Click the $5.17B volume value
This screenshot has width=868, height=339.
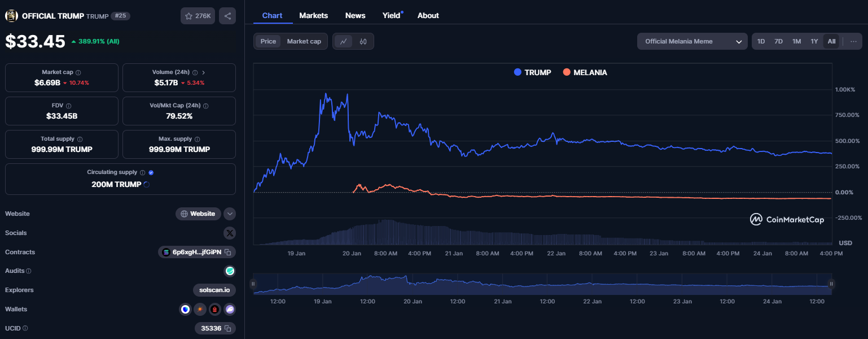click(166, 82)
